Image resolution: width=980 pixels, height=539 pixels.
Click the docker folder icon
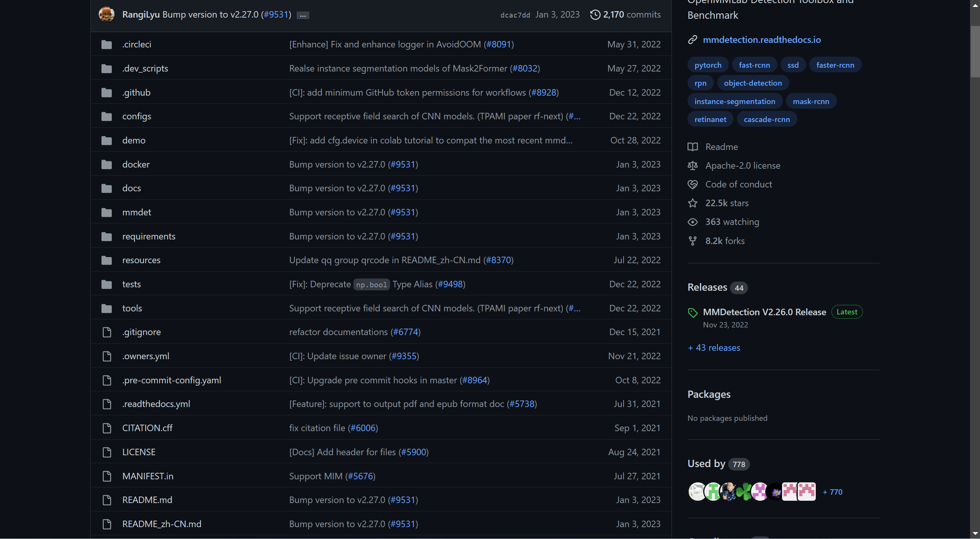[x=107, y=164]
